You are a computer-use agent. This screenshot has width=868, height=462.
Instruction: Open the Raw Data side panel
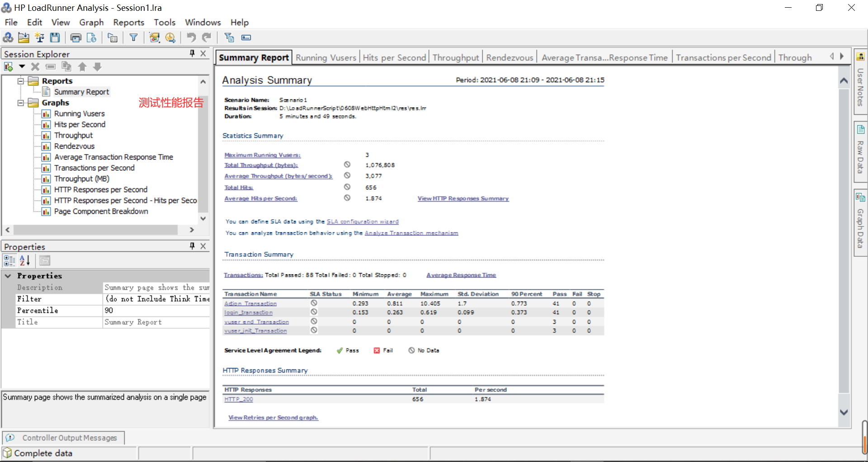[860, 151]
